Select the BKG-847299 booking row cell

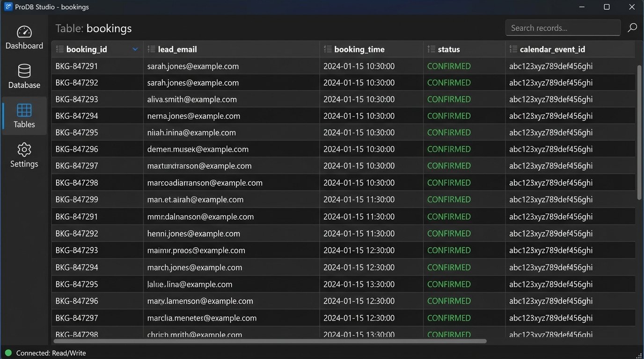pos(77,200)
